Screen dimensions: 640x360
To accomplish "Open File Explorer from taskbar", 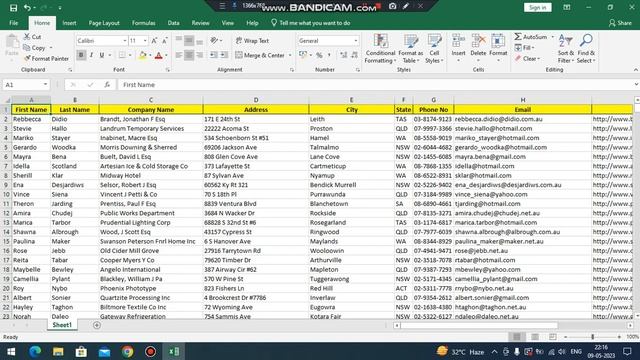I will point(58,351).
